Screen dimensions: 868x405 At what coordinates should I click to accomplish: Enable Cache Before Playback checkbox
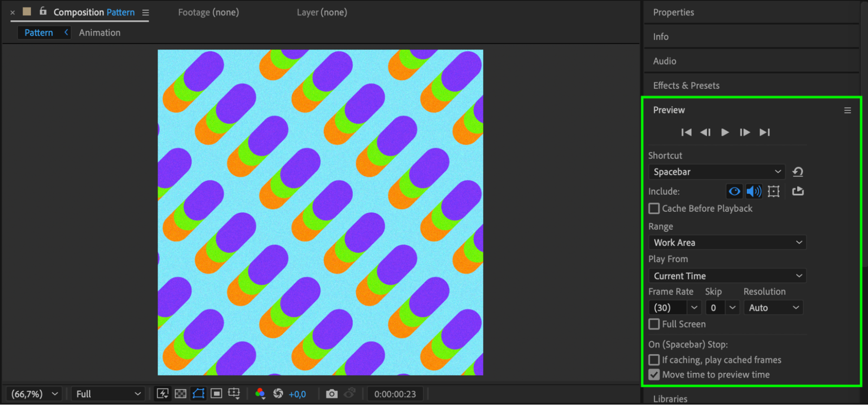[x=654, y=209]
